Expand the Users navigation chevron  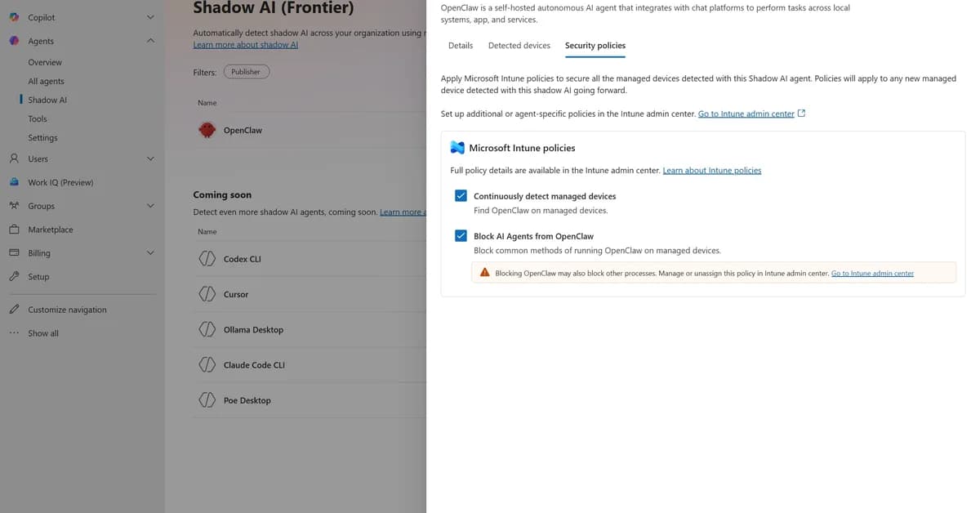click(150, 158)
